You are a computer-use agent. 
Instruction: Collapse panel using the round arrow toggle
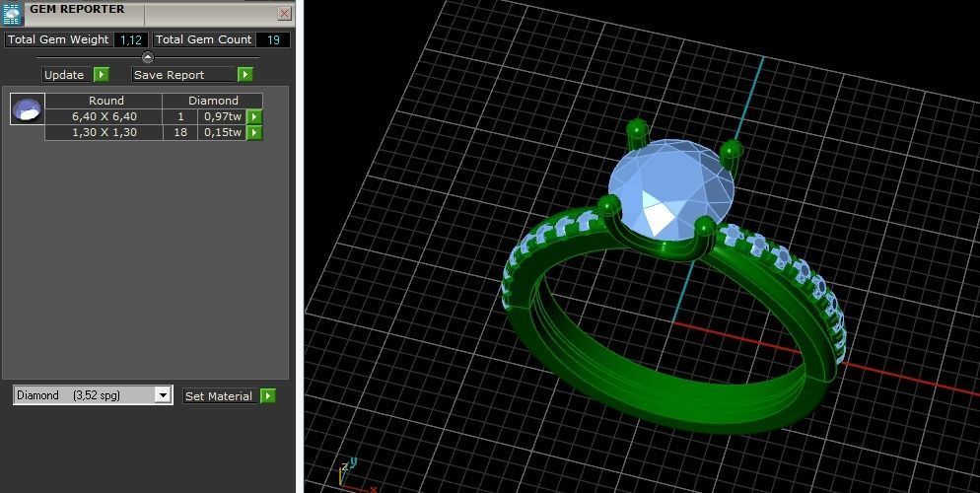coord(148,57)
